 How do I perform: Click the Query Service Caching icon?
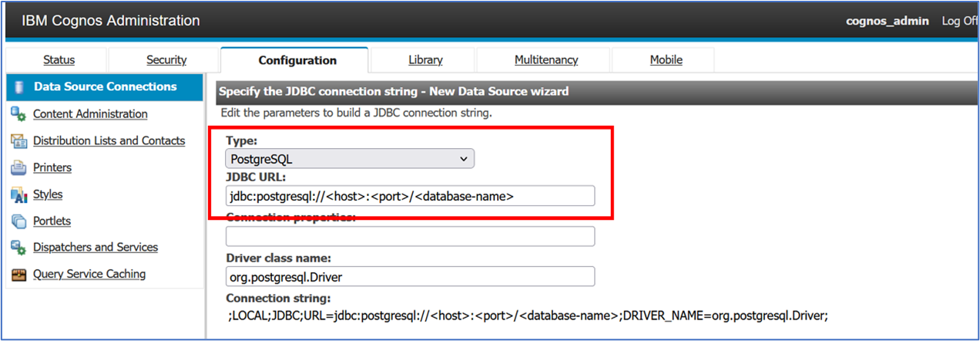tap(18, 275)
